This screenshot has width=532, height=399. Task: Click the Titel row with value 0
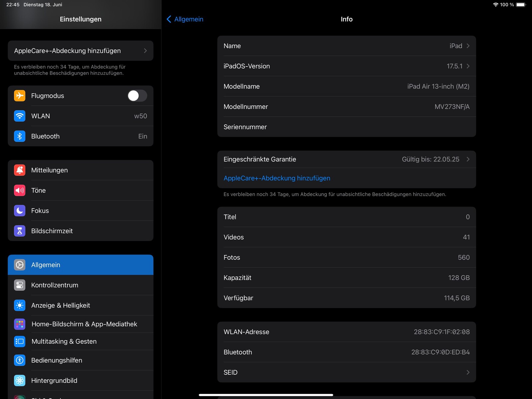tap(347, 217)
